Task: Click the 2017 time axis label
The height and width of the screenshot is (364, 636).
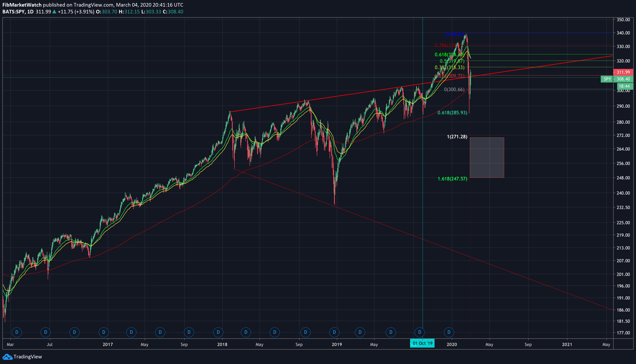Action: click(x=108, y=345)
